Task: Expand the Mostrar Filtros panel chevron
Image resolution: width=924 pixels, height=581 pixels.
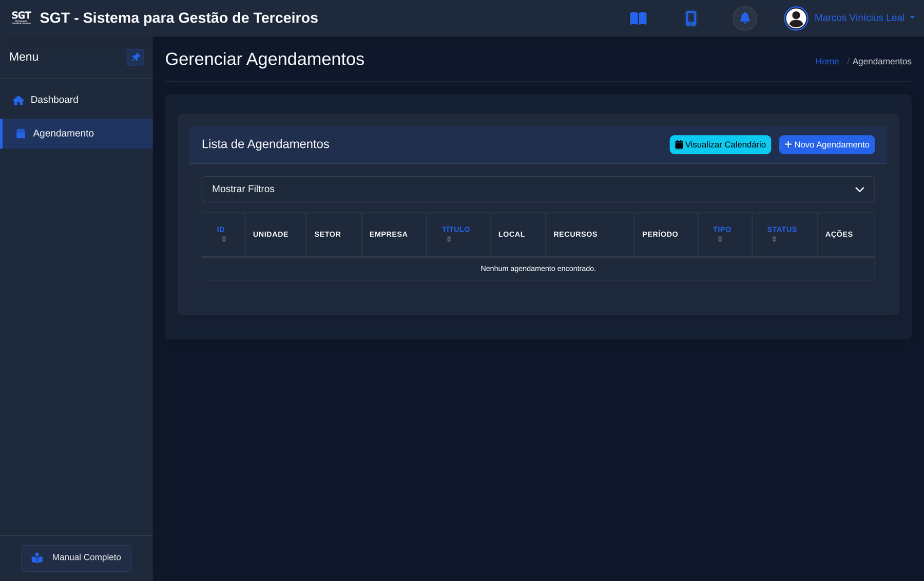Action: (x=859, y=190)
